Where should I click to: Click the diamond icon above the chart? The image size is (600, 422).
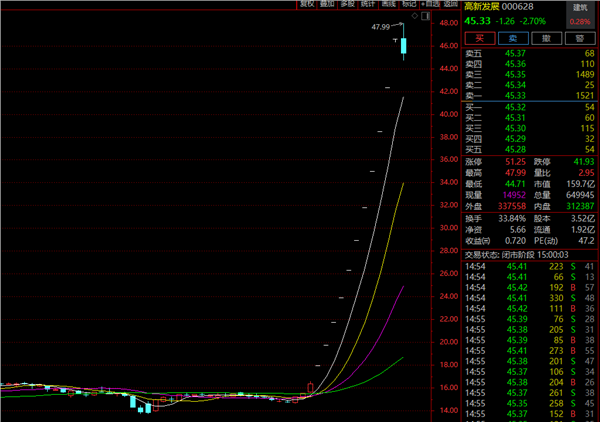(x=414, y=16)
